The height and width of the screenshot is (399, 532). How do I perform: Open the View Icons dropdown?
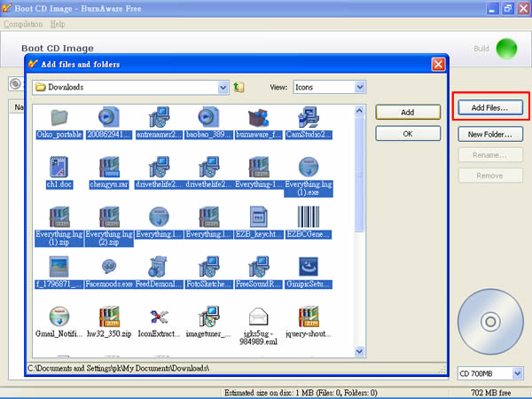[360, 87]
